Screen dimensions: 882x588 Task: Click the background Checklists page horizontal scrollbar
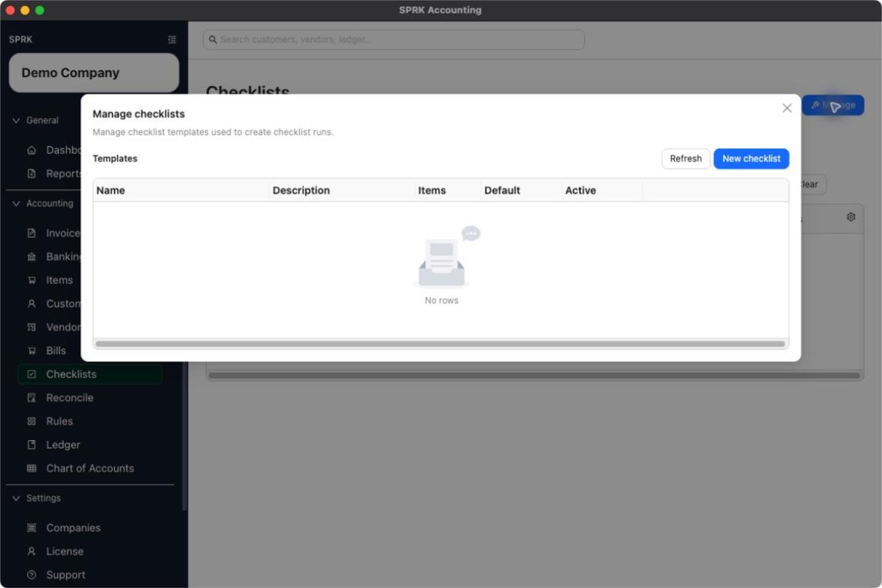point(534,375)
